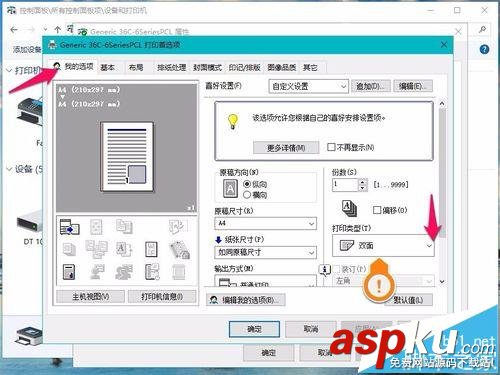Click the 编辑 button beside 追加
This screenshot has height=375, width=500.
pyautogui.click(x=413, y=86)
